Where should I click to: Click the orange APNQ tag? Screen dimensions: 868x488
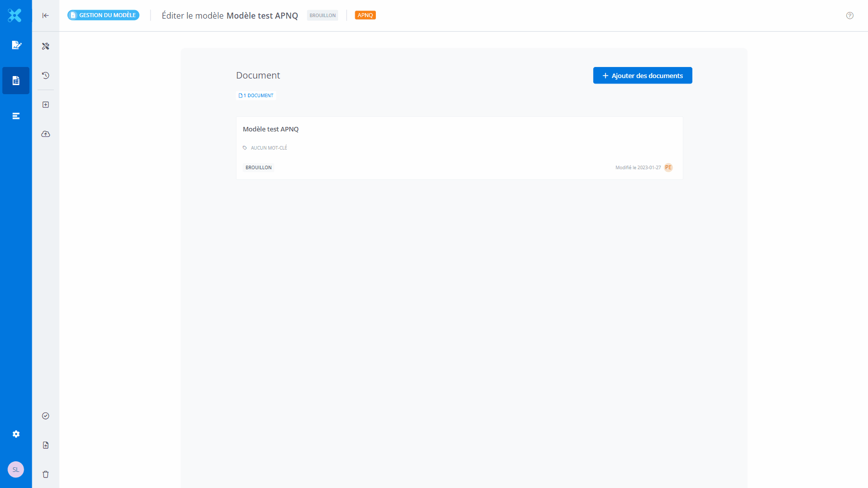(x=365, y=15)
